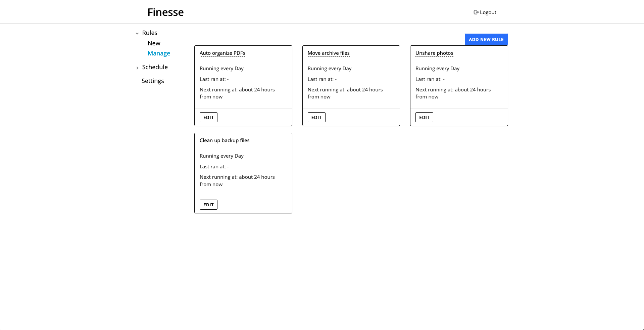Click 'Next running at' text in Unshare photos
Image resolution: width=644 pixels, height=330 pixels.
[x=453, y=93]
